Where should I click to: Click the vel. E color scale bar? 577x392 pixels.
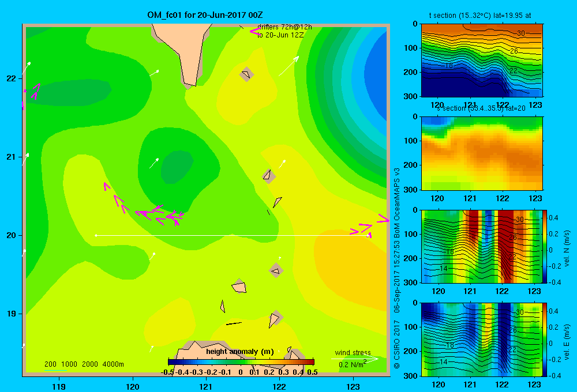coord(545,340)
